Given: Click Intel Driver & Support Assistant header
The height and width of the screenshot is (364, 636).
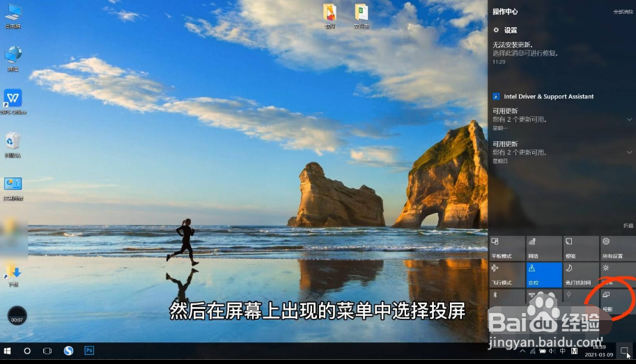Looking at the screenshot, I should point(543,97).
